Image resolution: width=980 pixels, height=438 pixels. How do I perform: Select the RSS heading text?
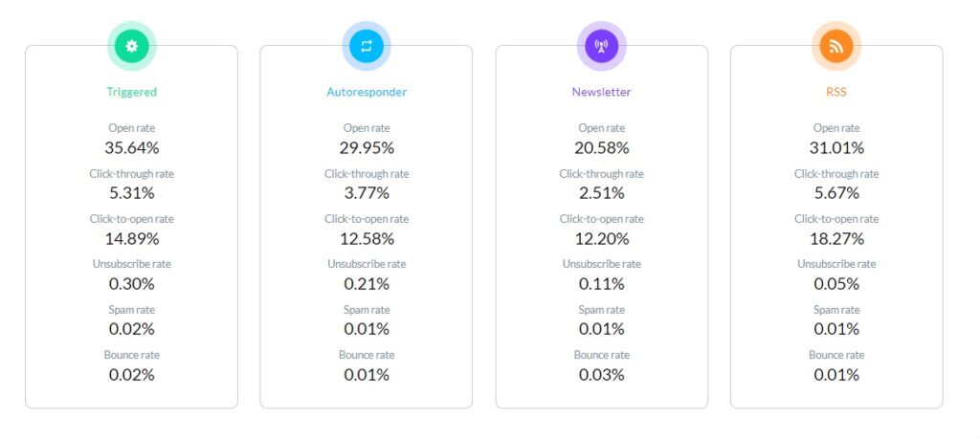(x=836, y=92)
